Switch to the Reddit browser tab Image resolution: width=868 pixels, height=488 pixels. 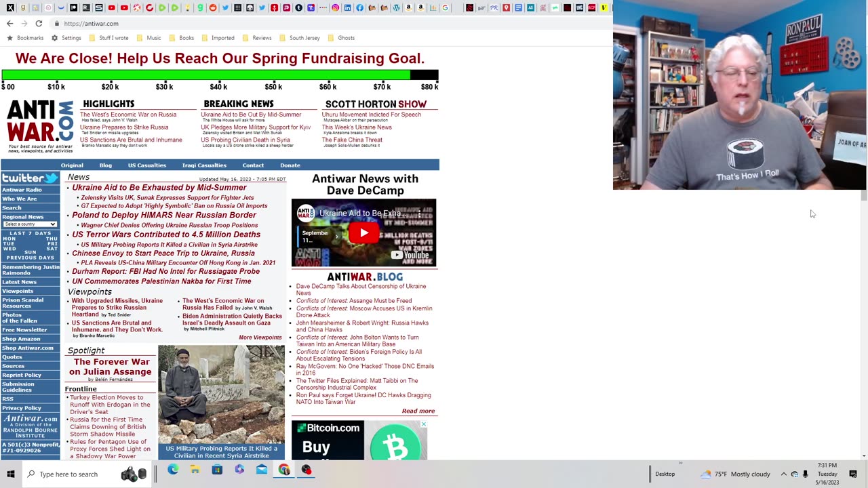point(213,7)
